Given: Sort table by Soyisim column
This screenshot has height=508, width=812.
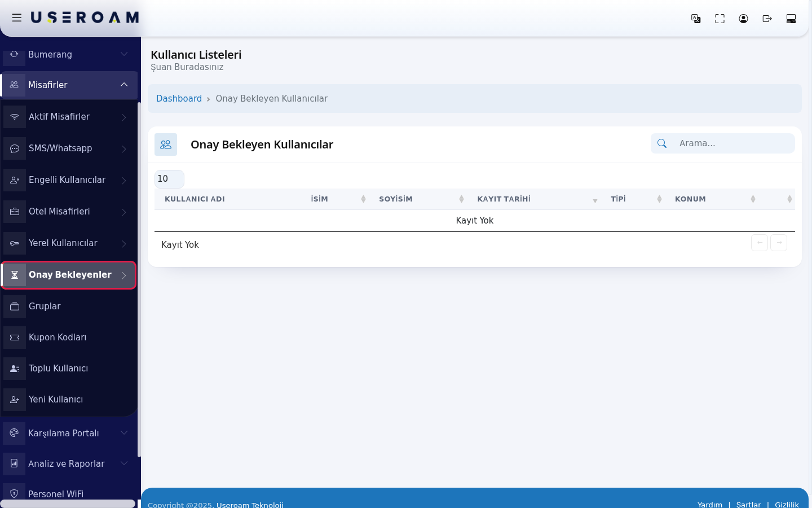Looking at the screenshot, I should [x=421, y=199].
